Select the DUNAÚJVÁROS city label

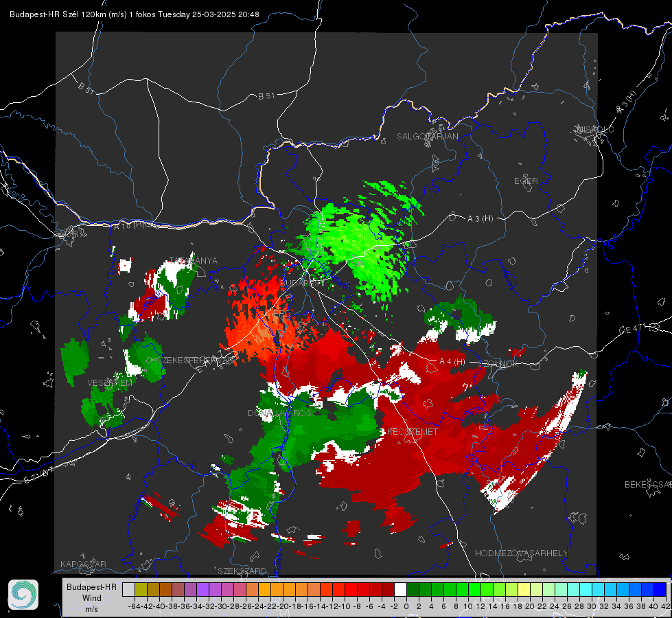click(279, 413)
